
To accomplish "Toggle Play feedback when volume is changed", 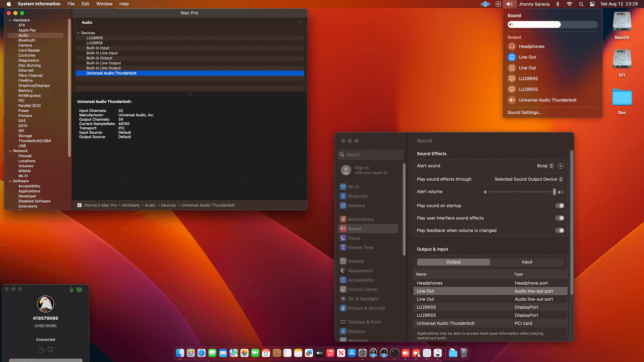I will [x=559, y=230].
